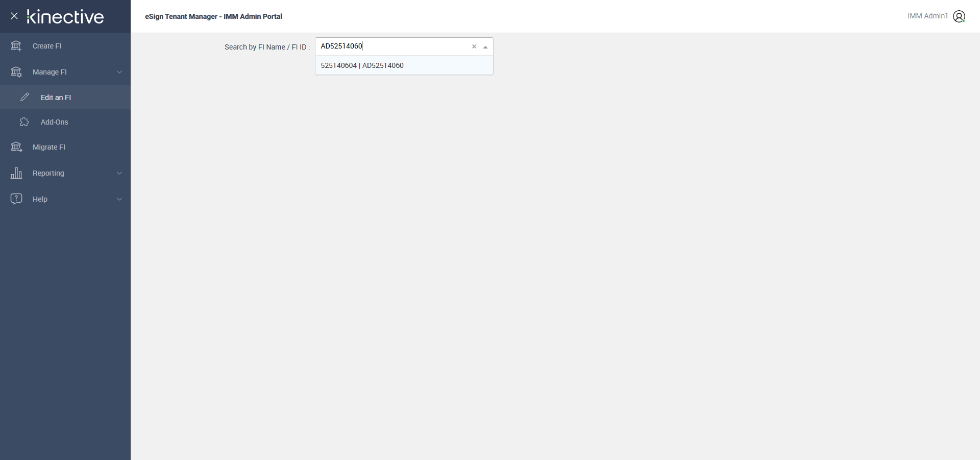Click the IMM Admin1 user name

(927, 16)
